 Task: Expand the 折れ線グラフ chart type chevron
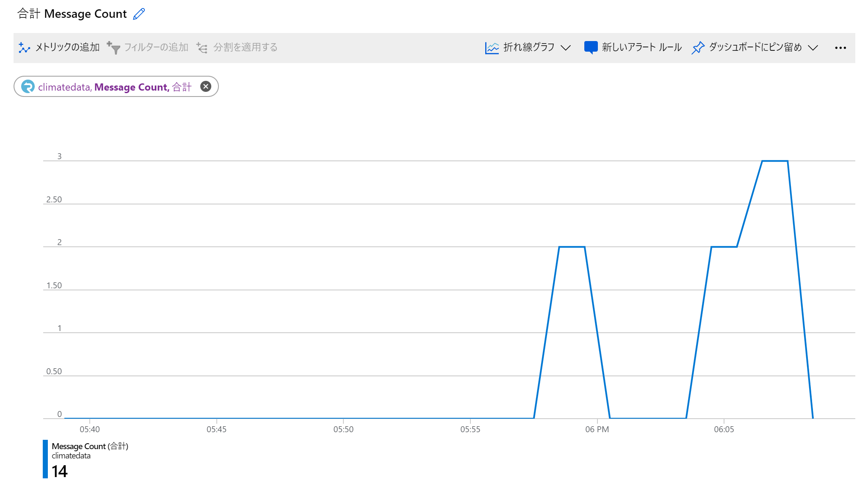coord(566,47)
